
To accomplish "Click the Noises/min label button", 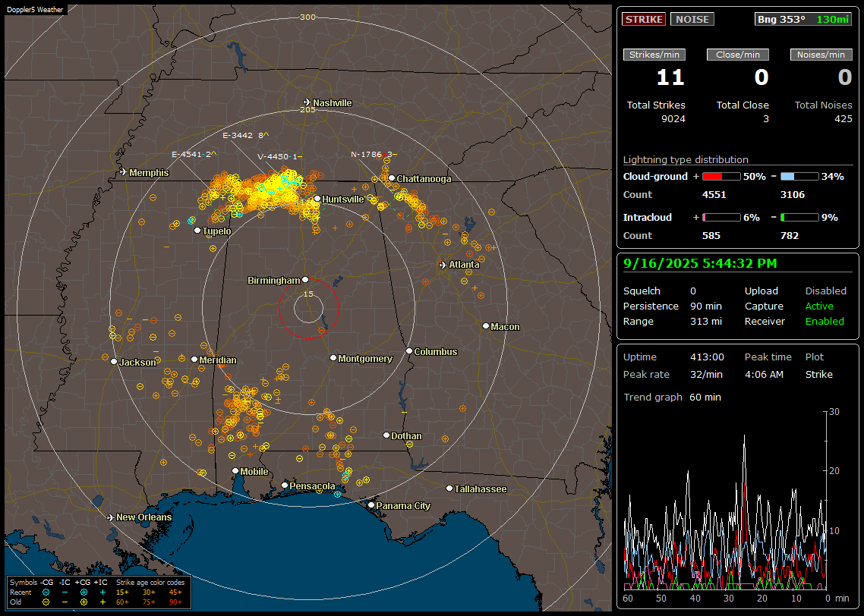I will [x=821, y=55].
